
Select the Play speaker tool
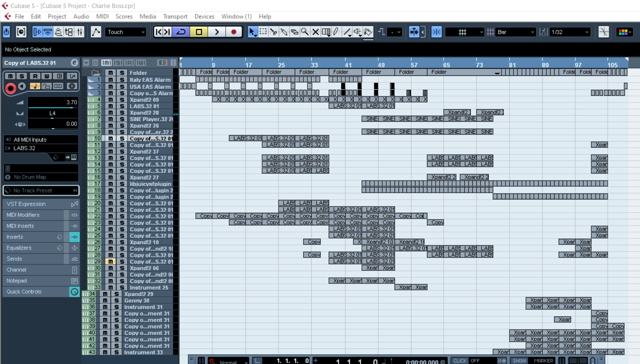coord(358,32)
